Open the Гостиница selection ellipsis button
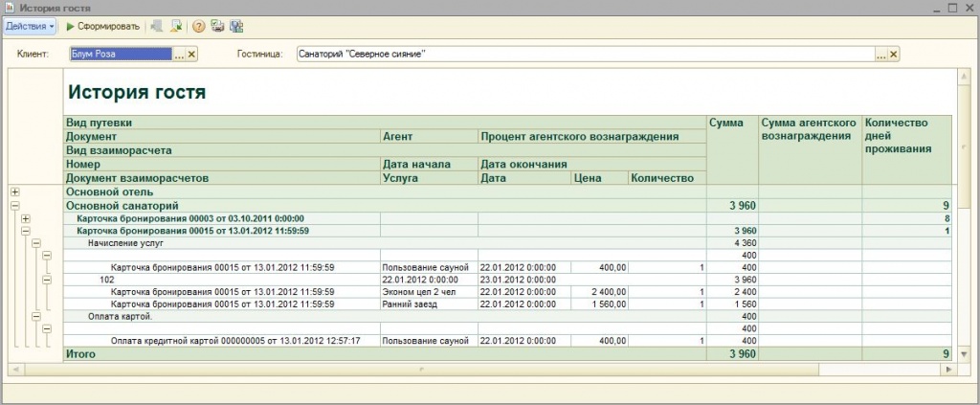This screenshot has height=405, width=980. pos(881,55)
